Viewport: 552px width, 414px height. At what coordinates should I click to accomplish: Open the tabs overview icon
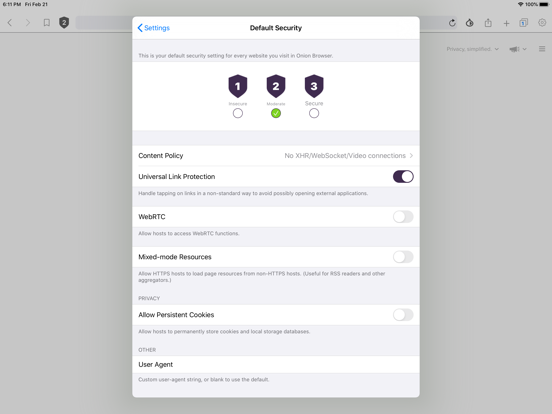(523, 23)
